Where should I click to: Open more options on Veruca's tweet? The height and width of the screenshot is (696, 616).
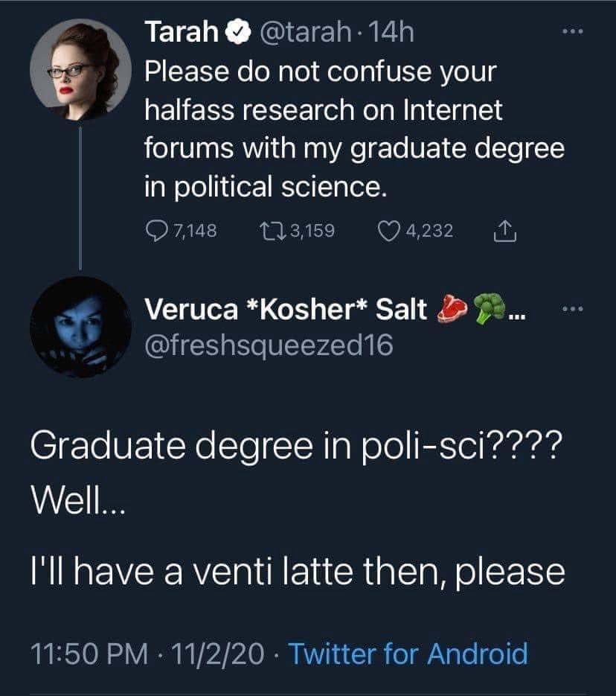pyautogui.click(x=573, y=308)
